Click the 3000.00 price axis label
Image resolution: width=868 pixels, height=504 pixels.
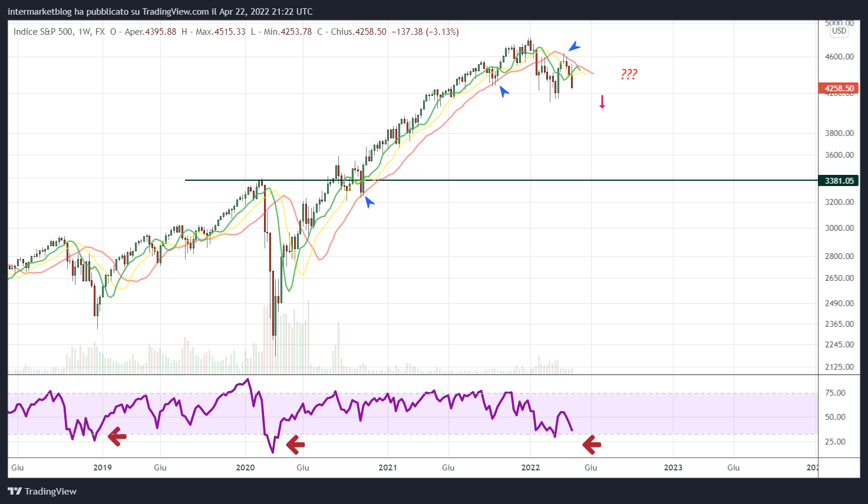tap(839, 228)
